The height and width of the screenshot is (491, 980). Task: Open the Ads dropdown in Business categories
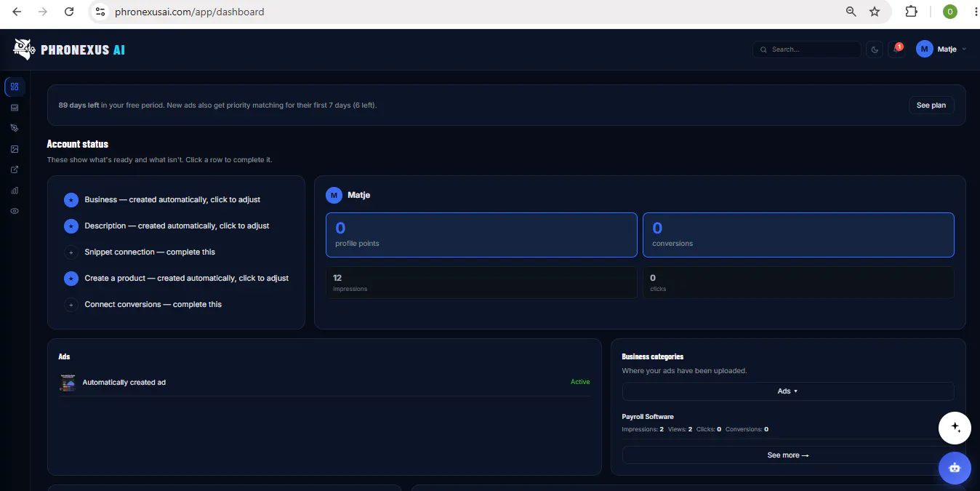pos(788,391)
